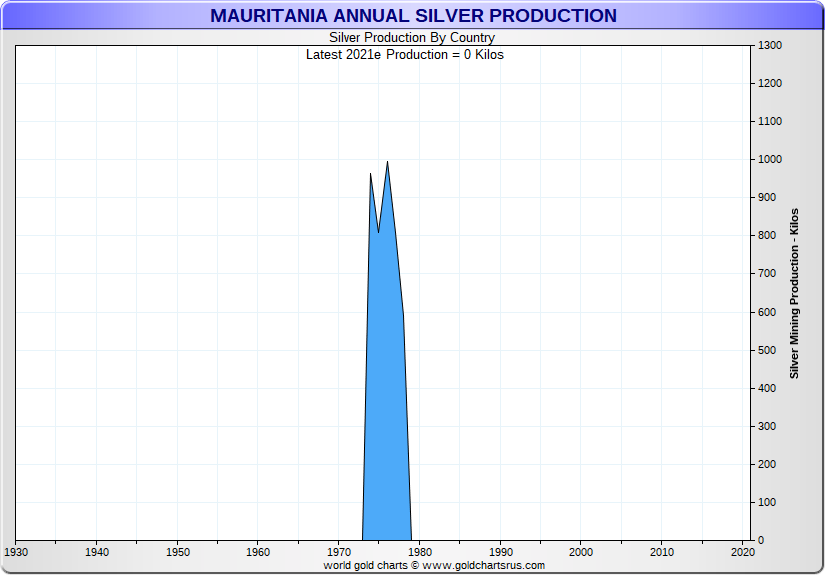
Task: Select the 1950 x-axis year label
Action: click(177, 552)
